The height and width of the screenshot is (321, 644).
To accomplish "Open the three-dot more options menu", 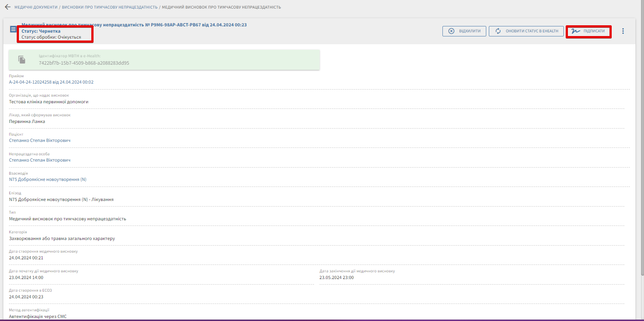I will point(623,31).
